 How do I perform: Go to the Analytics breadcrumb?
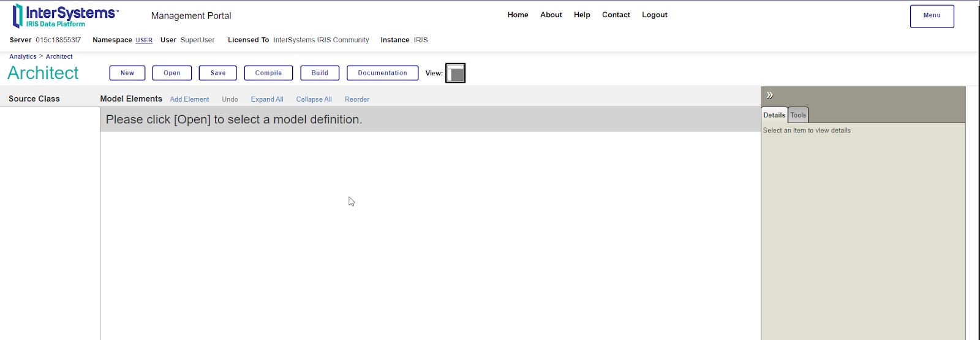(23, 56)
